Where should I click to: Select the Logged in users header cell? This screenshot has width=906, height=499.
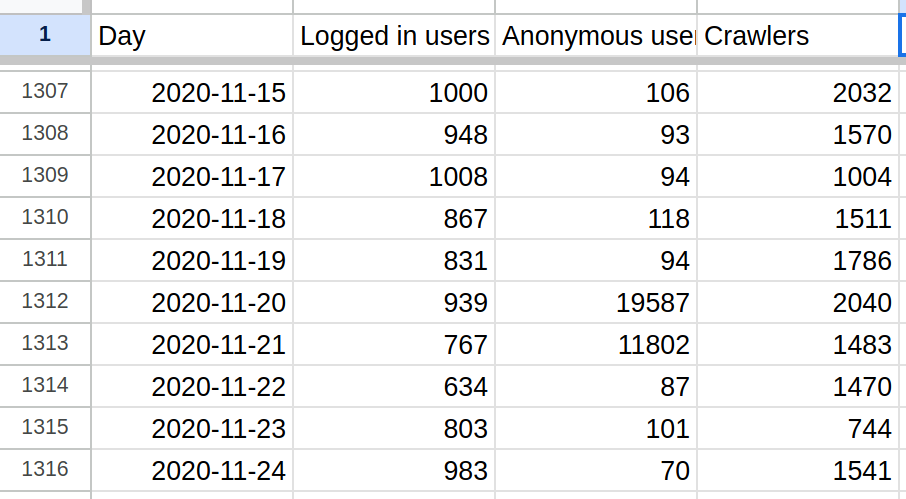394,35
